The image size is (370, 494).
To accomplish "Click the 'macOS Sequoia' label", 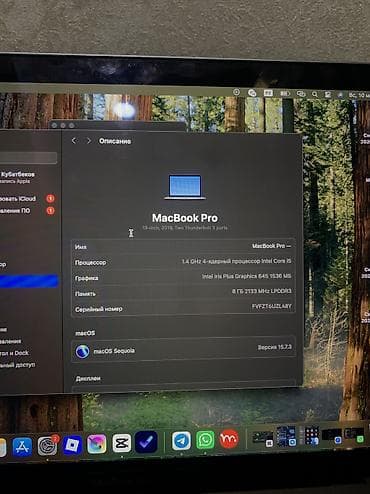I will (114, 351).
